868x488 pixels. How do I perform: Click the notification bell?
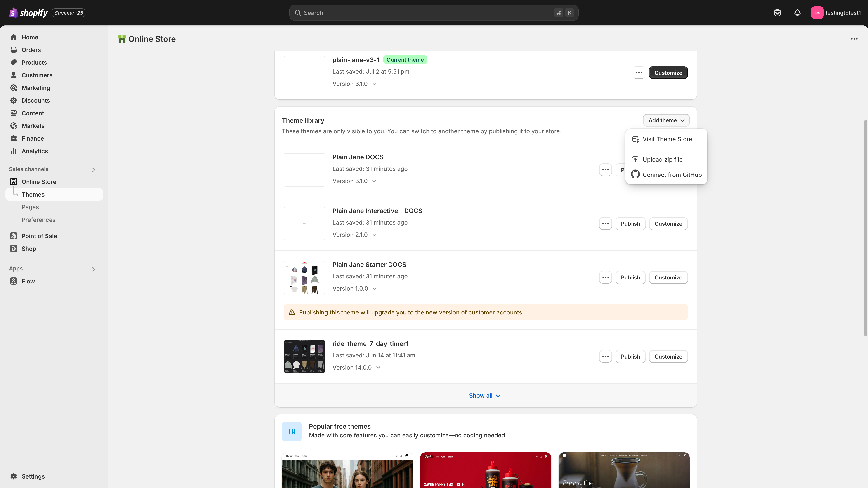(797, 12)
